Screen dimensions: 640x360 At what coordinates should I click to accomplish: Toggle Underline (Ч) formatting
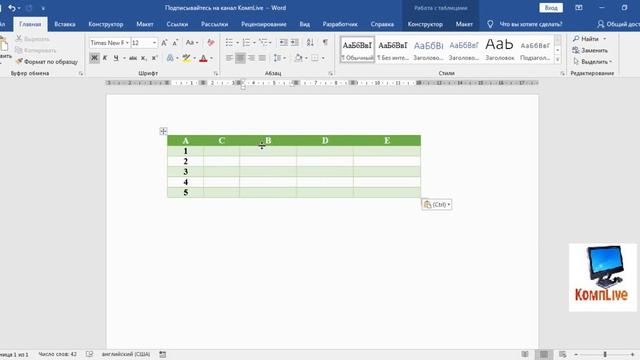[x=116, y=58]
